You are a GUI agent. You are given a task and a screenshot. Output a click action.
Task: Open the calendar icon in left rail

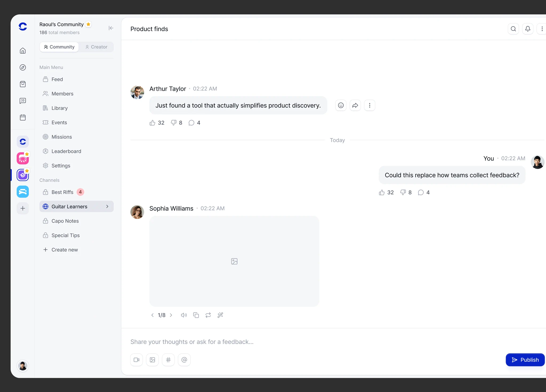pos(23,117)
